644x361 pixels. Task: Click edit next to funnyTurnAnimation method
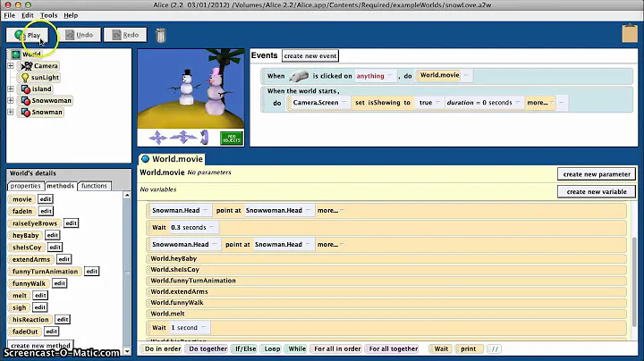[91, 271]
